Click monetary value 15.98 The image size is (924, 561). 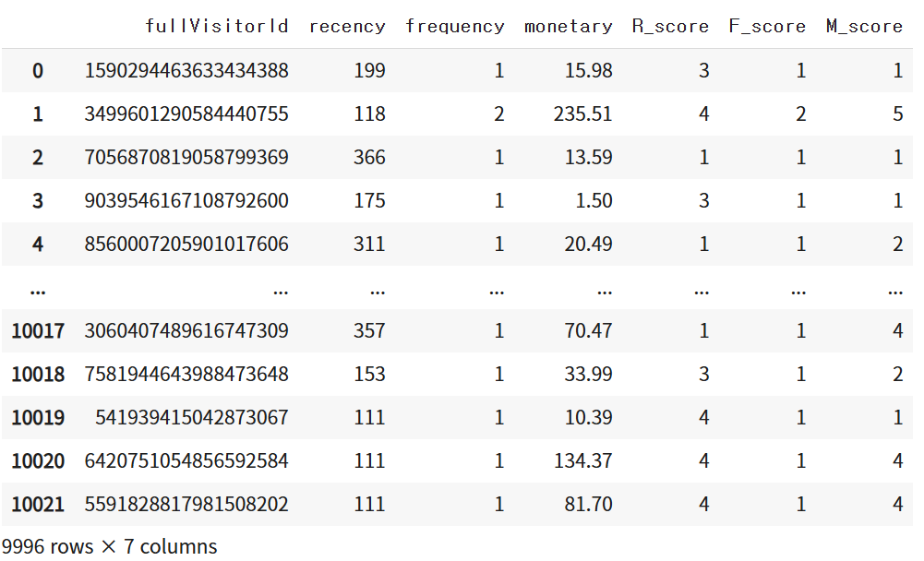click(x=589, y=71)
